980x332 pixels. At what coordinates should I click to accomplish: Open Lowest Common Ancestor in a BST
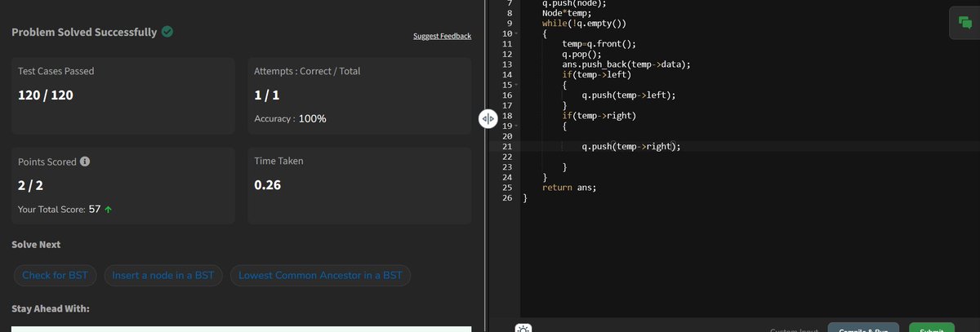point(320,275)
